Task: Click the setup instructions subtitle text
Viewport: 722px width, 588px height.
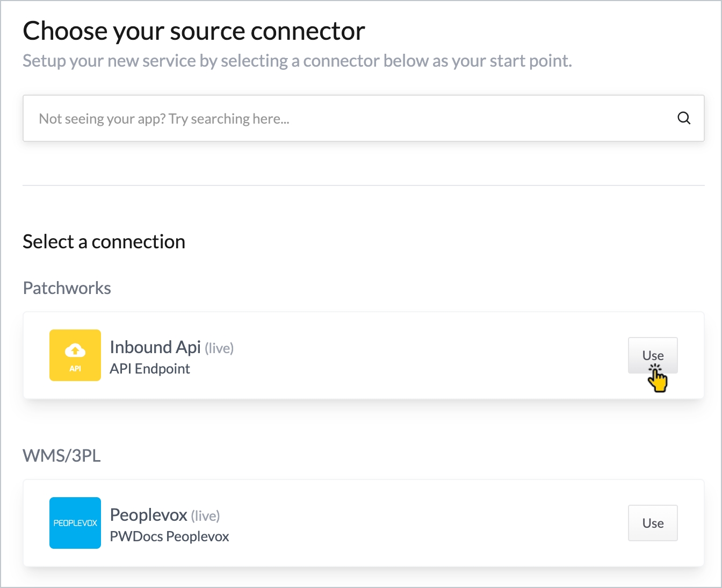Action: 297,61
